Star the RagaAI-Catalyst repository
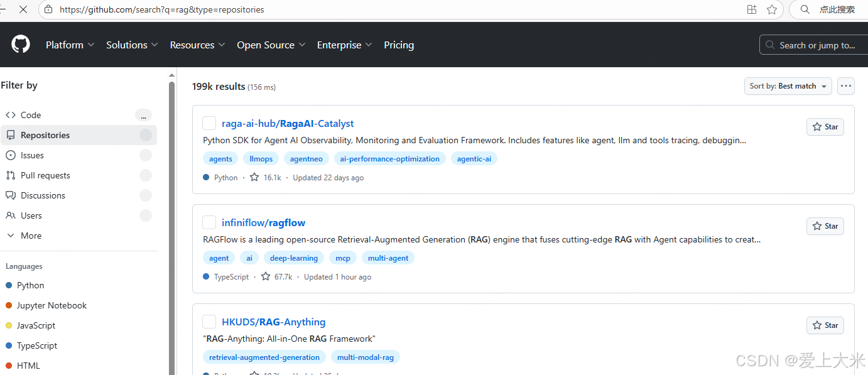 click(825, 127)
